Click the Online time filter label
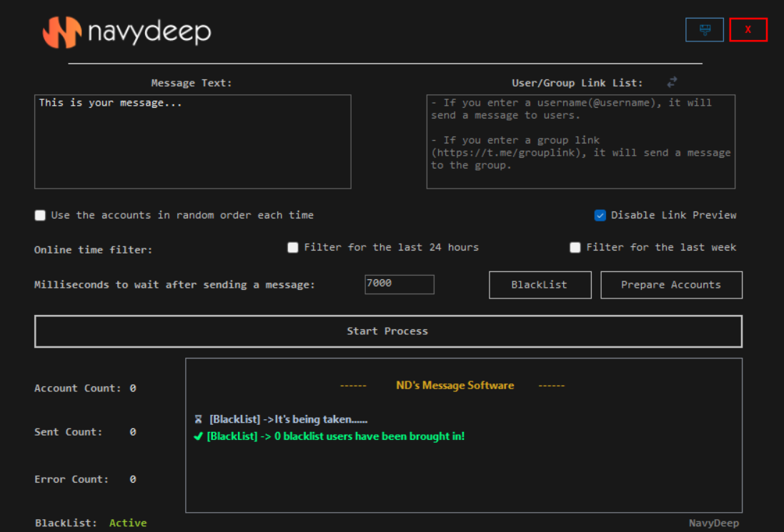 tap(93, 250)
